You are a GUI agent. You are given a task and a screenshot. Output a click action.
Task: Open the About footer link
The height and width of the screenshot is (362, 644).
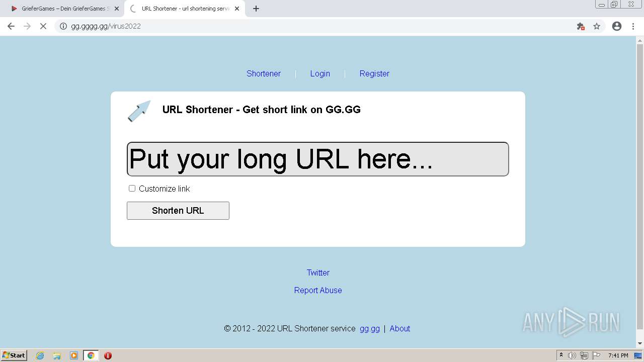(400, 328)
